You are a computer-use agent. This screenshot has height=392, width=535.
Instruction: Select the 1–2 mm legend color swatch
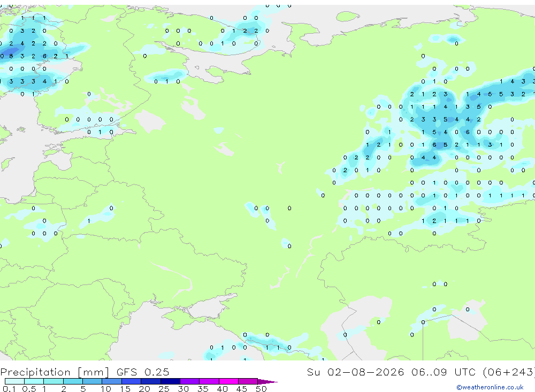click(53, 381)
